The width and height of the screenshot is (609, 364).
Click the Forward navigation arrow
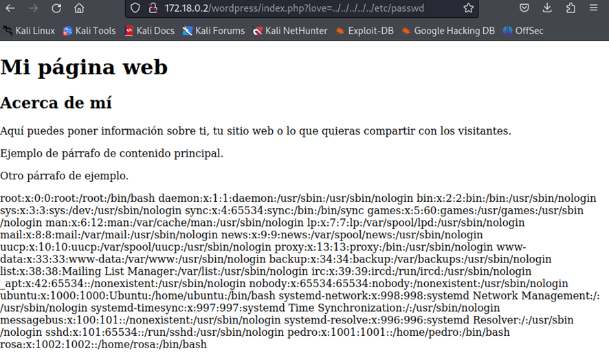point(34,8)
